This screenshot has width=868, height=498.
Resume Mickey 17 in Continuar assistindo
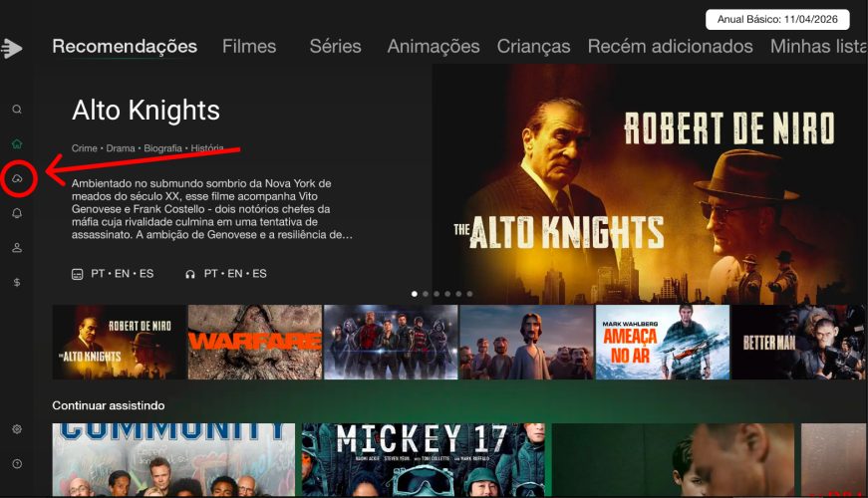[x=424, y=460]
